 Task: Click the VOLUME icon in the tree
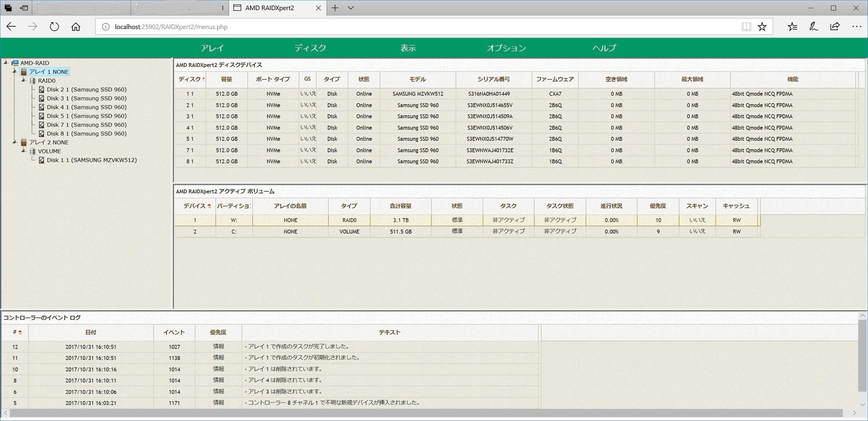(33, 151)
